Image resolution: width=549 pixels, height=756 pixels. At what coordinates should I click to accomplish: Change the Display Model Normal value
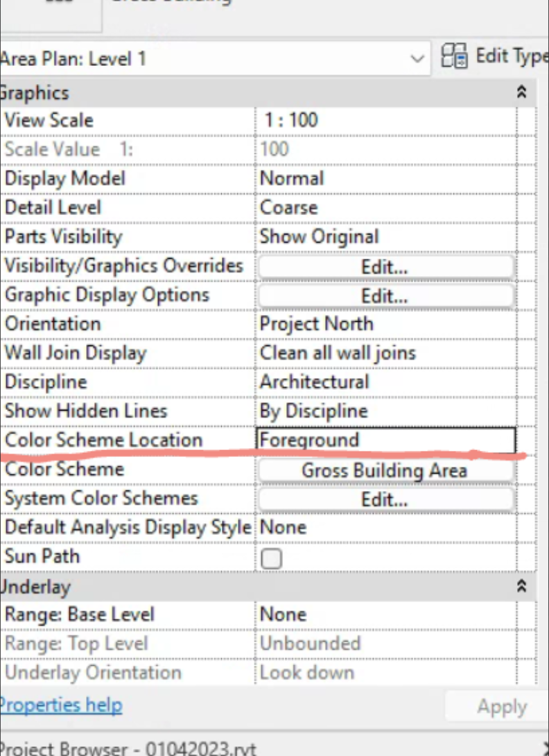pos(386,179)
